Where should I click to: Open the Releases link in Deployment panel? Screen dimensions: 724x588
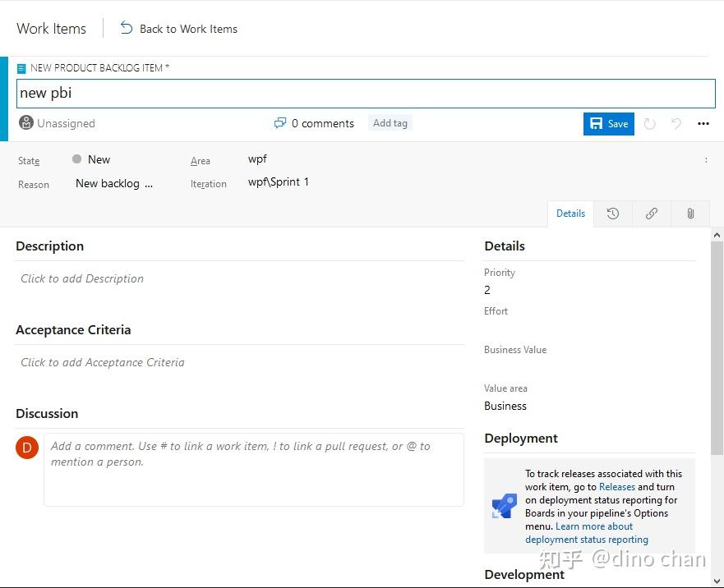pos(617,486)
